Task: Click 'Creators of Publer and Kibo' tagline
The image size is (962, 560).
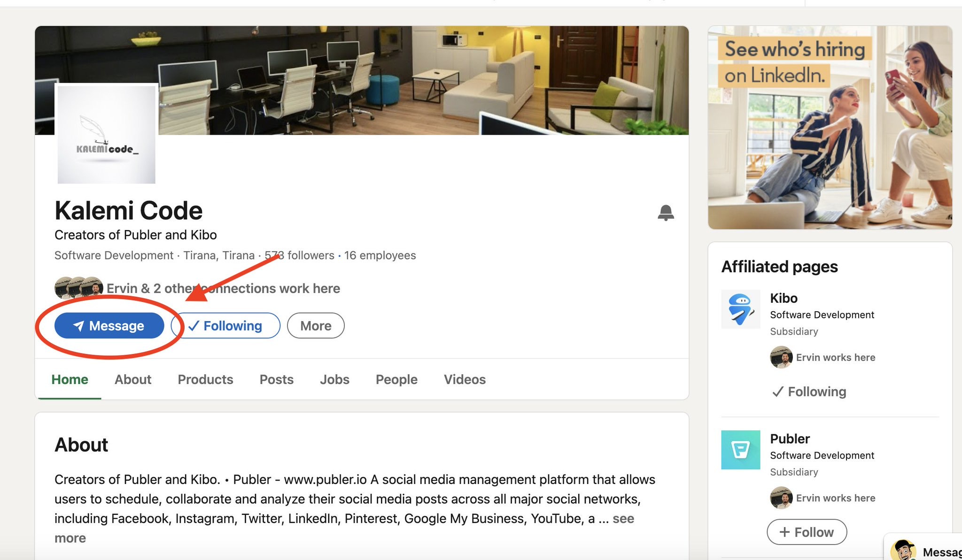Action: point(136,235)
